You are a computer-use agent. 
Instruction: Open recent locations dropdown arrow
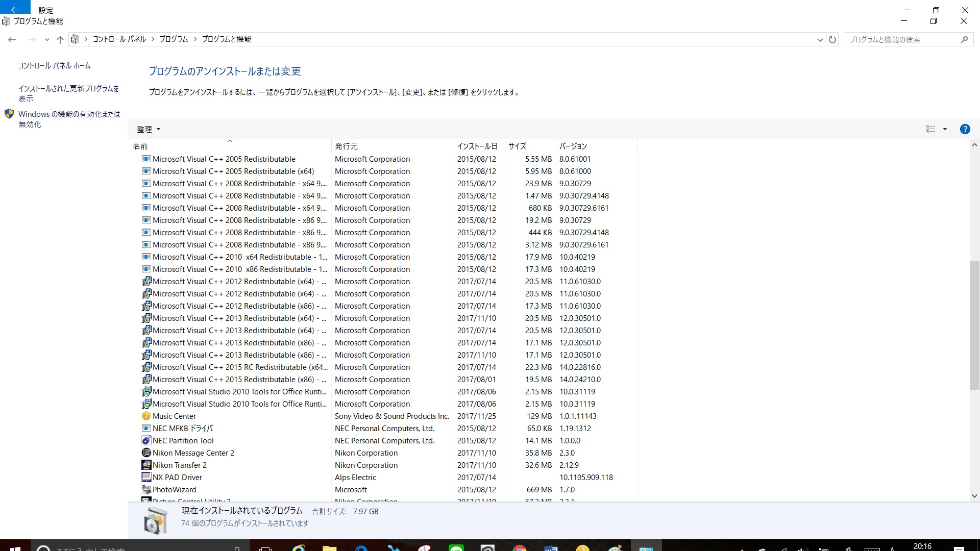click(x=47, y=39)
